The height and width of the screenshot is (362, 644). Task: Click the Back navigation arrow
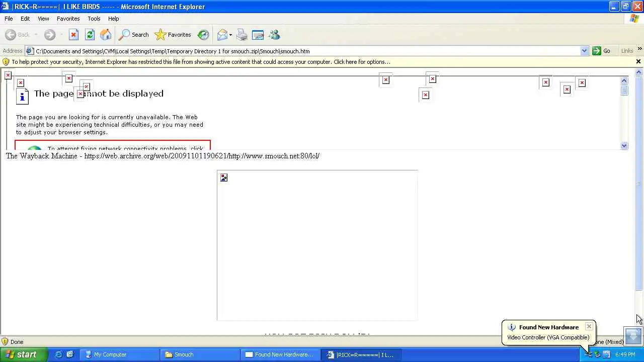[11, 35]
